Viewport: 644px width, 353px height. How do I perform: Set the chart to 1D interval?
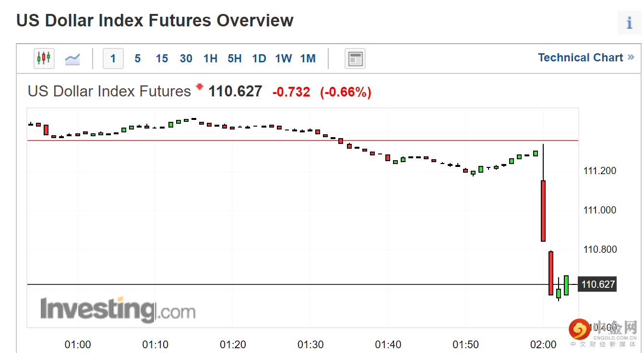point(259,59)
